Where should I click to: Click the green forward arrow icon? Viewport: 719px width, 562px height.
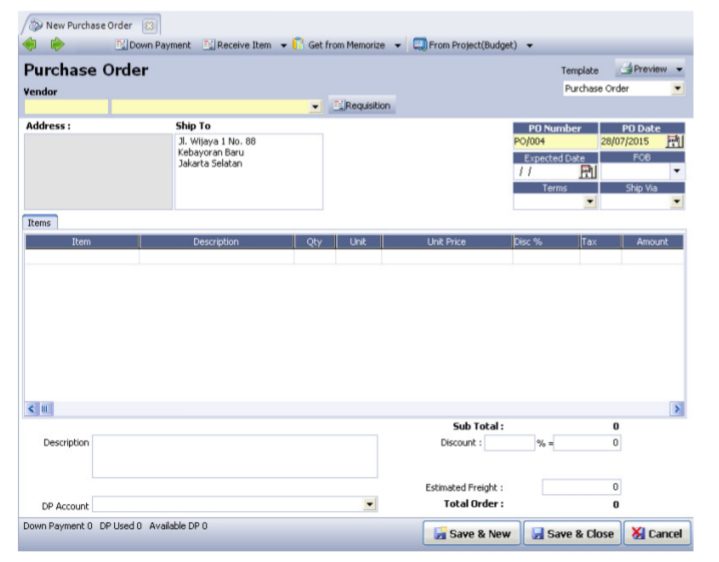tap(58, 44)
